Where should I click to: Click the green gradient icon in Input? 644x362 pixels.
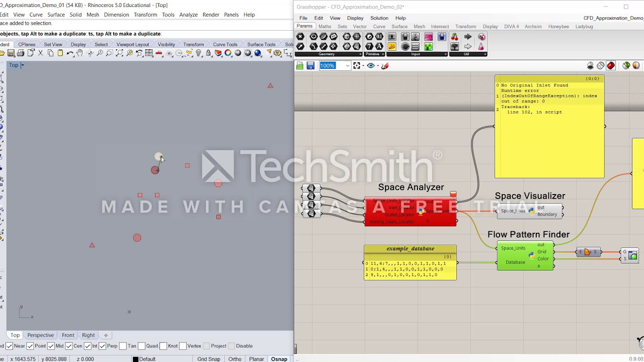click(x=428, y=47)
